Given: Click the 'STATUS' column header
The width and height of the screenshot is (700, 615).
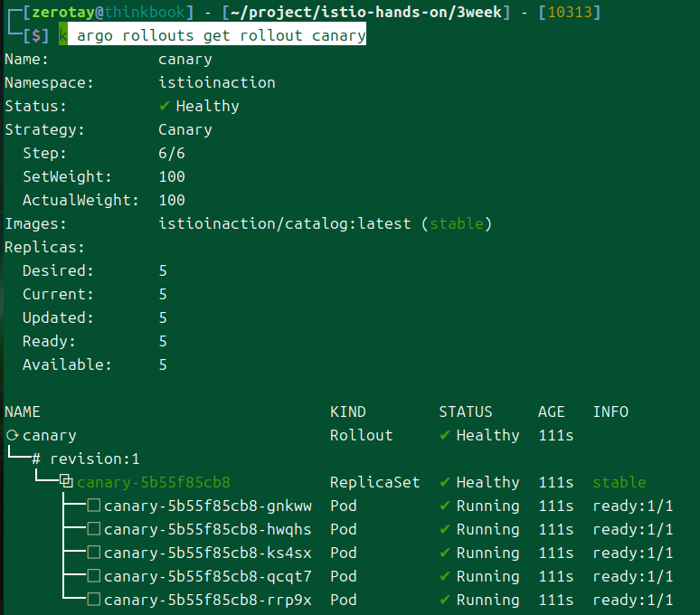Looking at the screenshot, I should pyautogui.click(x=466, y=412).
